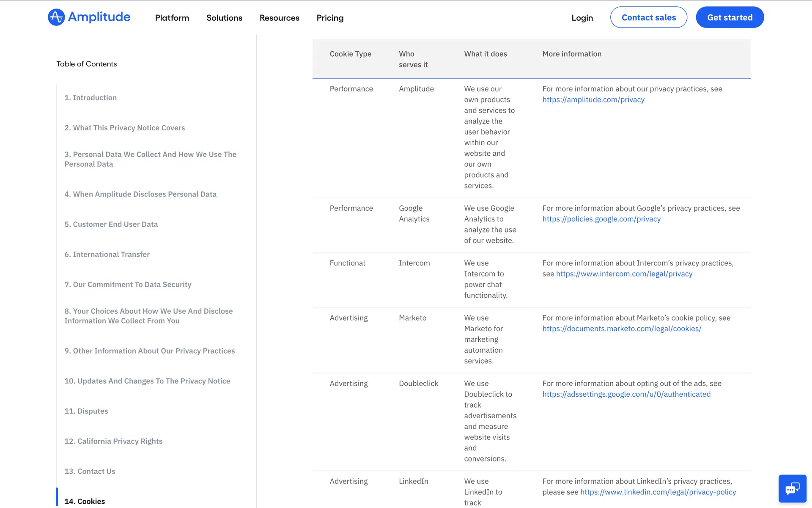Open the Marketo cookies policy link
The width and height of the screenshot is (812, 508).
pos(622,329)
